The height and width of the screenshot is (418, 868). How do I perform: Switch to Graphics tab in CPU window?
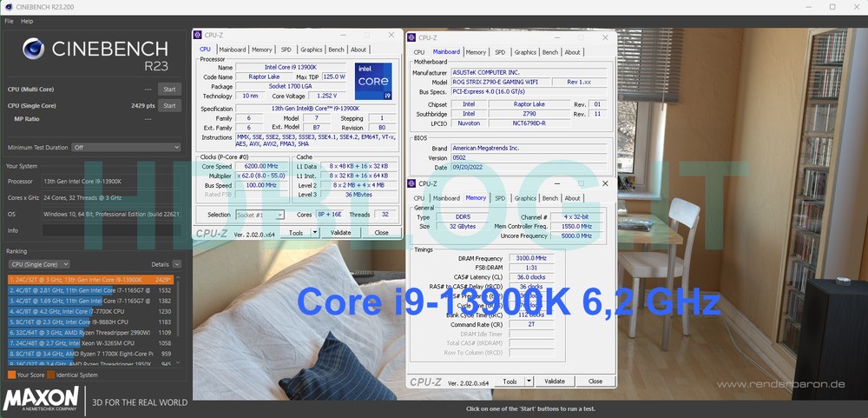pyautogui.click(x=311, y=50)
